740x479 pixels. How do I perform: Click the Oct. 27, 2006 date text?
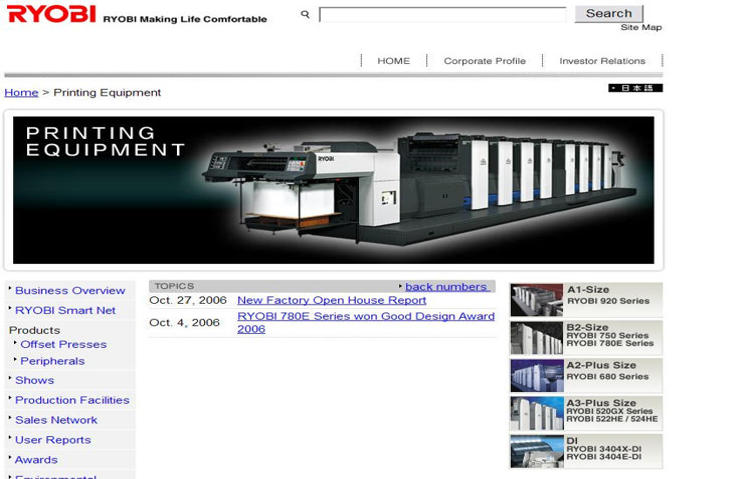(x=188, y=300)
